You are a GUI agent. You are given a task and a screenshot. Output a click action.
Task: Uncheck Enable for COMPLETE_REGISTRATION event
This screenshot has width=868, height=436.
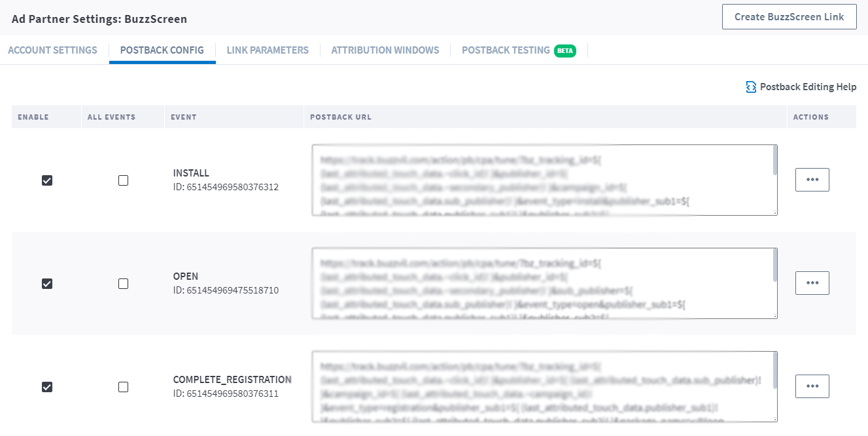(47, 387)
